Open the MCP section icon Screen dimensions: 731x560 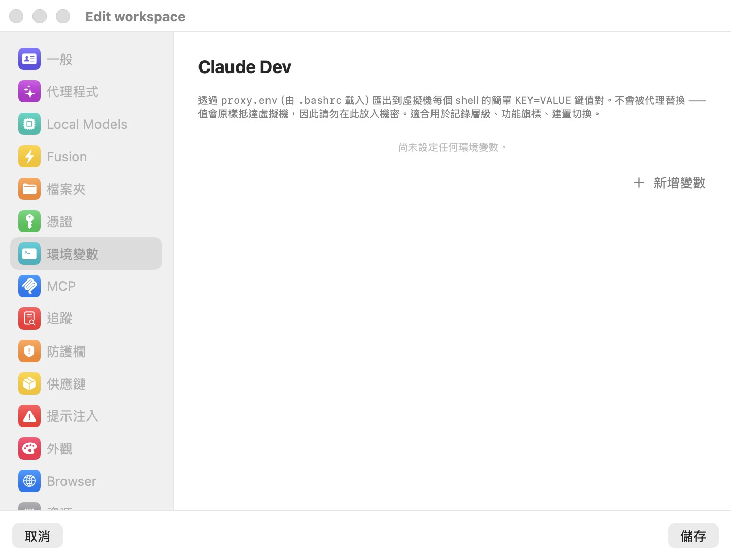[x=29, y=286]
